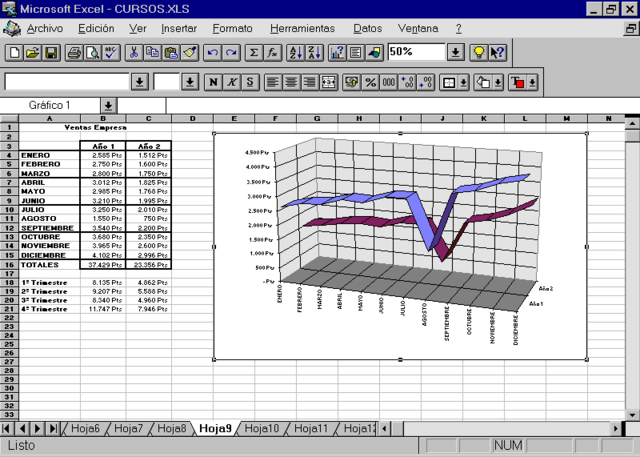
Task: Show the Drawing toolbar icon
Action: point(374,53)
